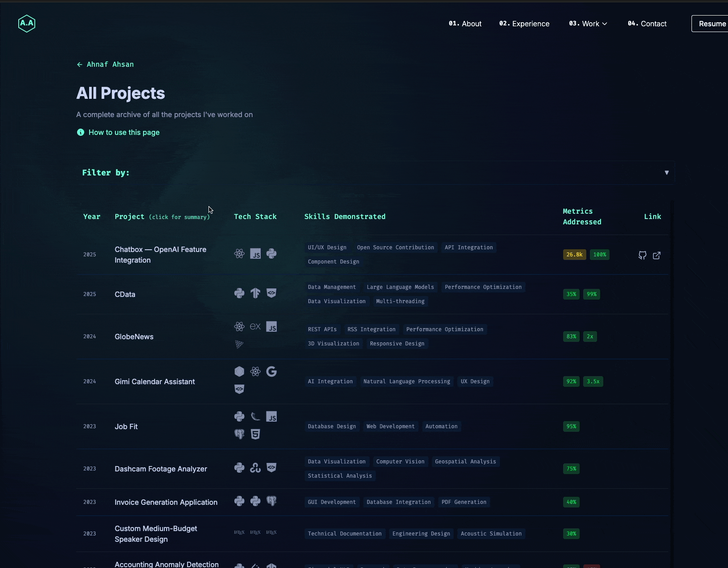This screenshot has height=568, width=728.
Task: Go to the About section
Action: click(x=465, y=24)
